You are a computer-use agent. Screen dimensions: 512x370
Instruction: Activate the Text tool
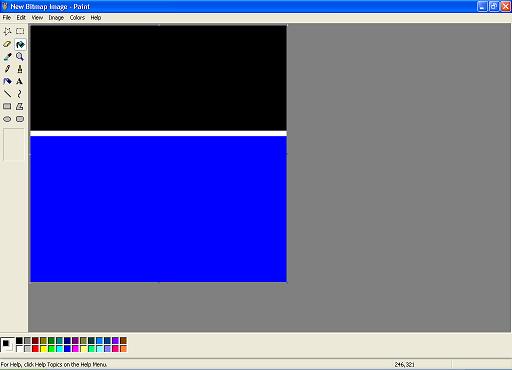click(x=20, y=81)
